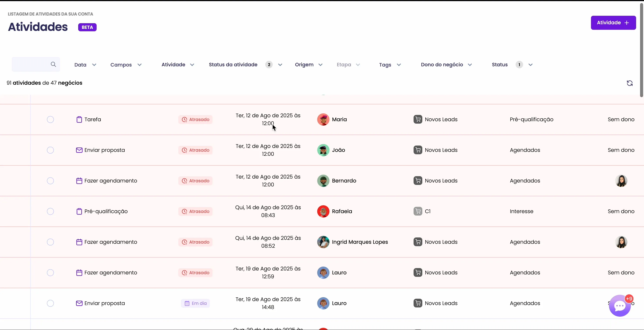Click "Novos Leads" in Lauro 12:59 row

point(441,272)
